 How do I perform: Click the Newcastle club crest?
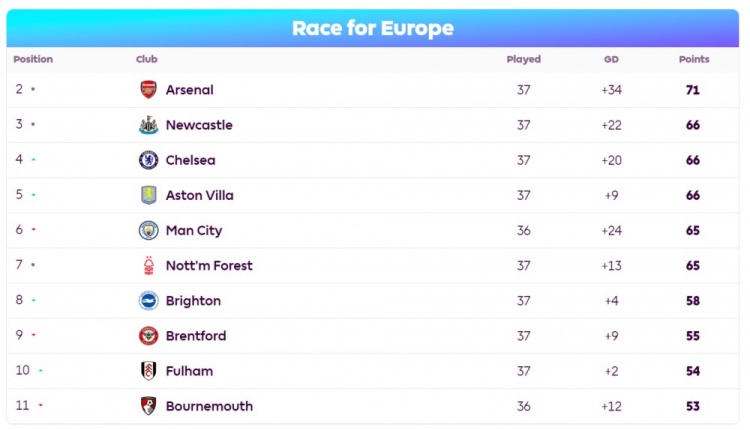(148, 125)
